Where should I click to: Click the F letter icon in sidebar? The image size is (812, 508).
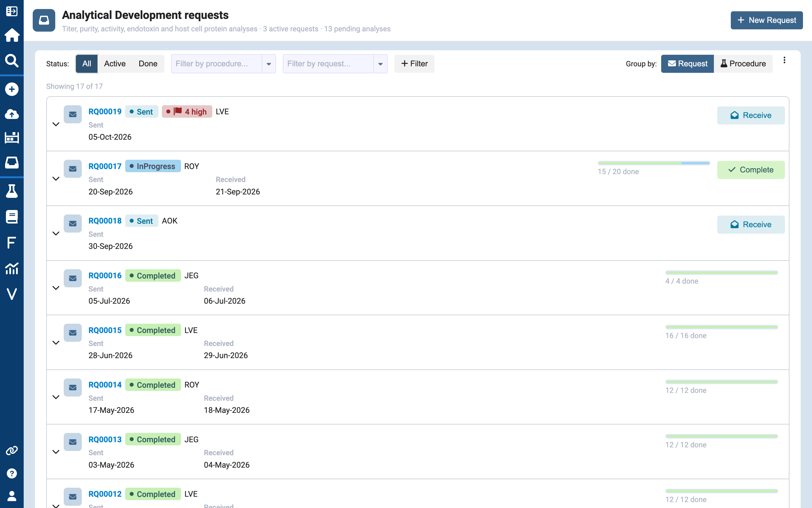12,243
